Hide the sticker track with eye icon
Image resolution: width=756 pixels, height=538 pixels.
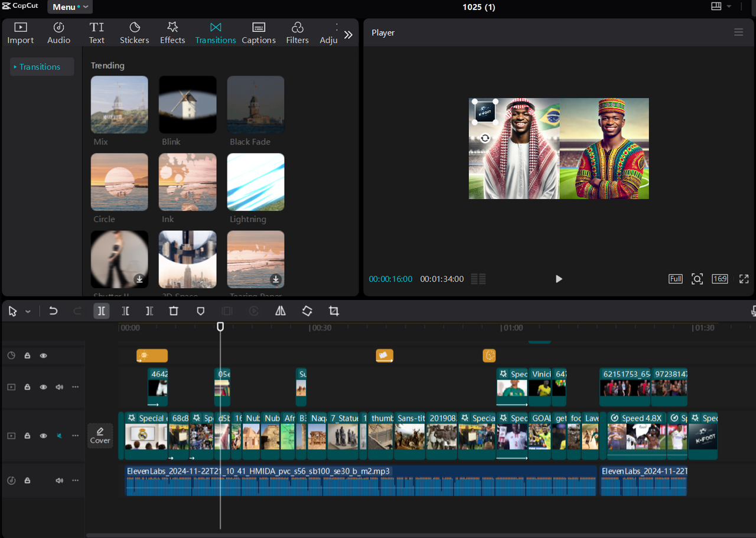43,356
